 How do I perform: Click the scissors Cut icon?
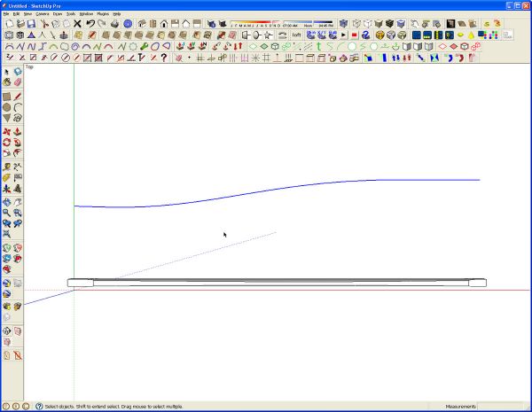(44, 24)
